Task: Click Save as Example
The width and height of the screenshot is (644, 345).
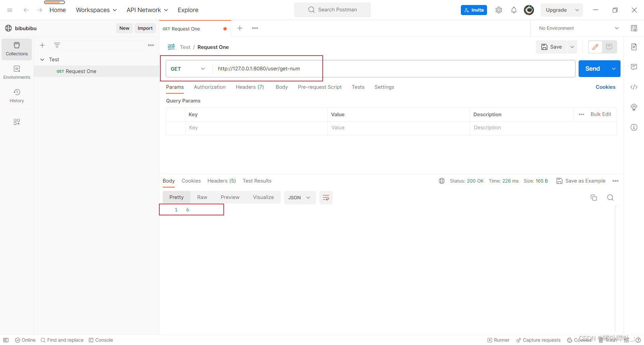Action: click(581, 181)
